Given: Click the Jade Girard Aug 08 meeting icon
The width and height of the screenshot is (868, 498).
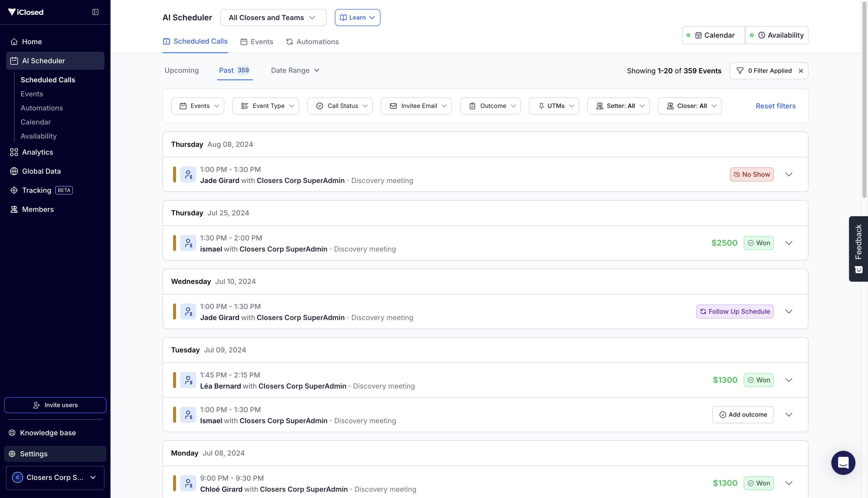Looking at the screenshot, I should pos(188,175).
